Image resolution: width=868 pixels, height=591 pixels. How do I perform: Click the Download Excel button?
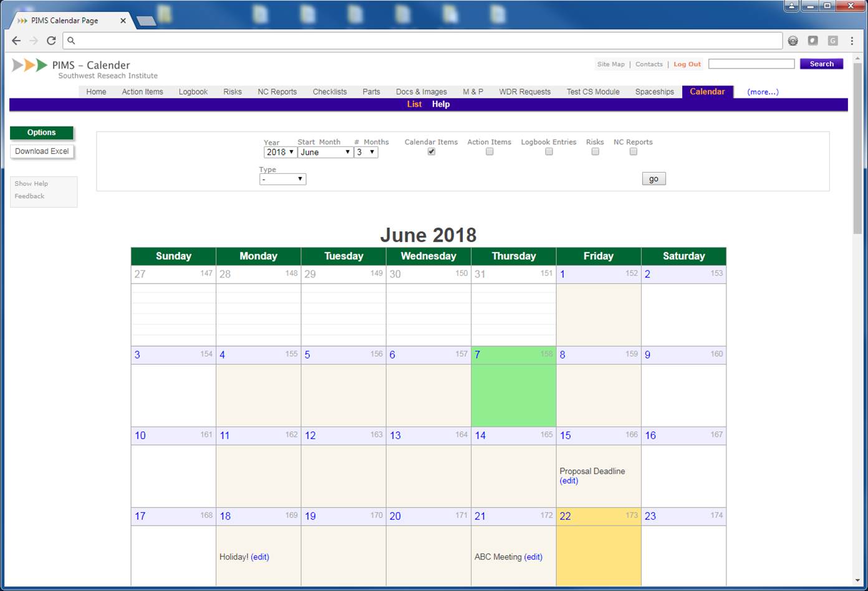tap(42, 151)
